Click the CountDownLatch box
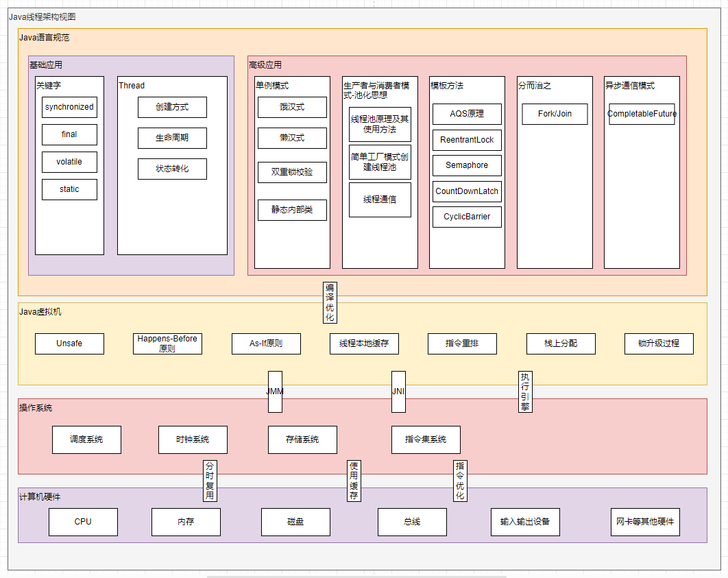728x578 pixels. [x=467, y=191]
